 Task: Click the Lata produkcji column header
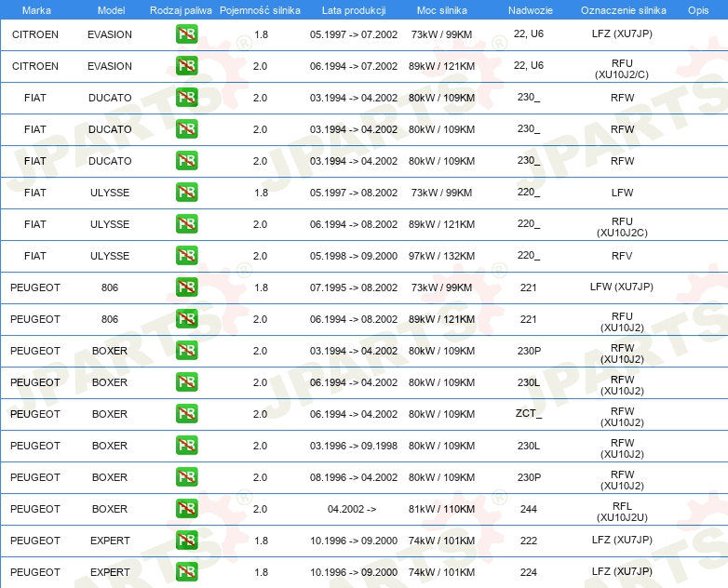354,10
